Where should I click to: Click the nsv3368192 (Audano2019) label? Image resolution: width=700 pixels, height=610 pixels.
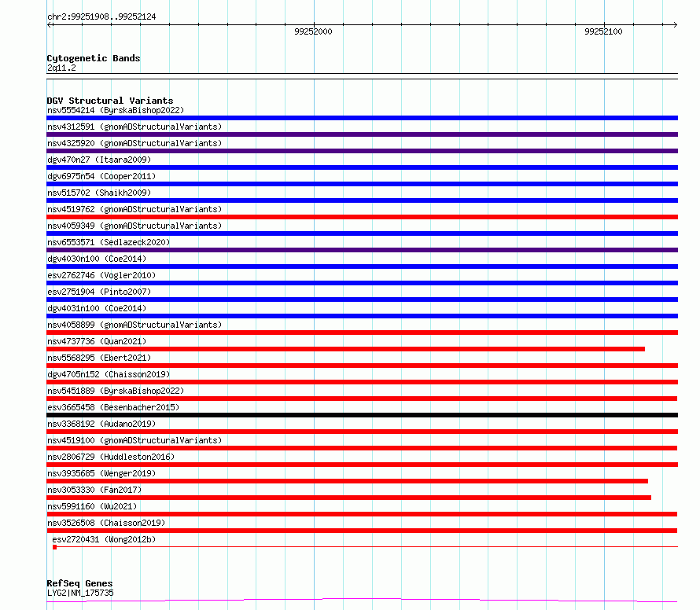click(101, 424)
